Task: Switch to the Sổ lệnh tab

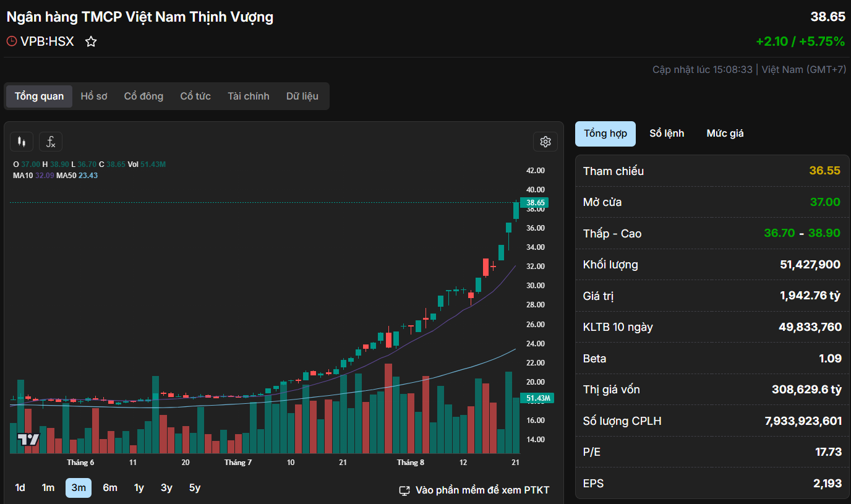Action: coord(667,134)
